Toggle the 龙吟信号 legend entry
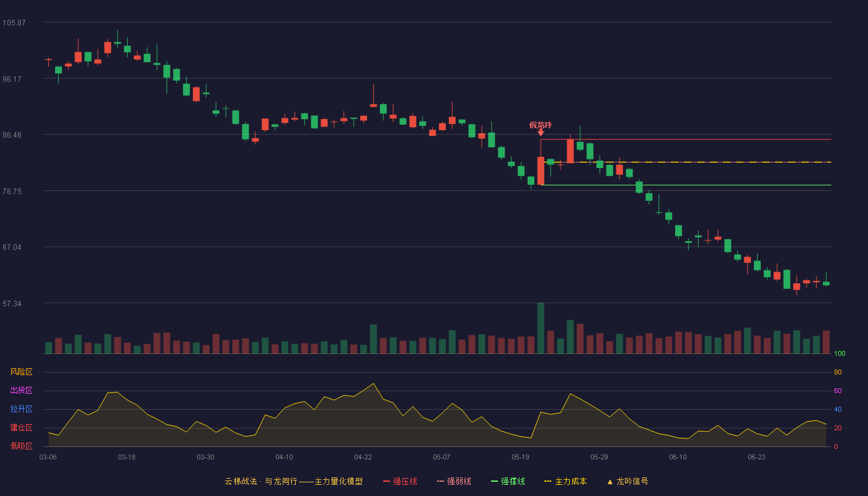 [627, 481]
